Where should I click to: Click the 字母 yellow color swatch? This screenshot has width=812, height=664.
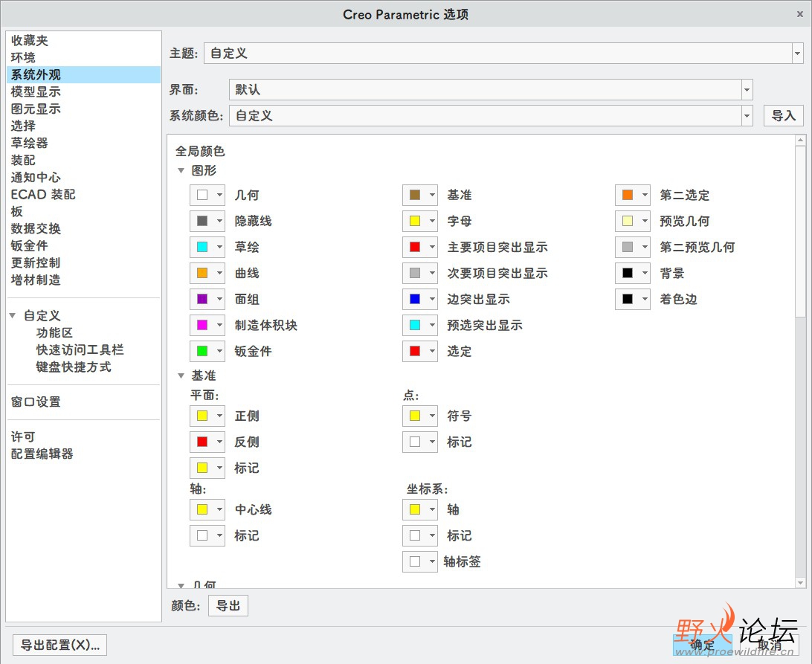pos(415,221)
